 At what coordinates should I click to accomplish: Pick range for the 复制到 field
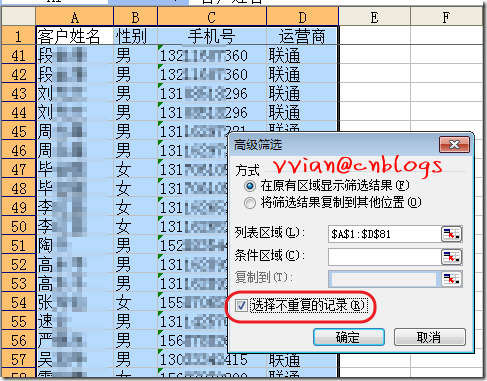point(451,279)
